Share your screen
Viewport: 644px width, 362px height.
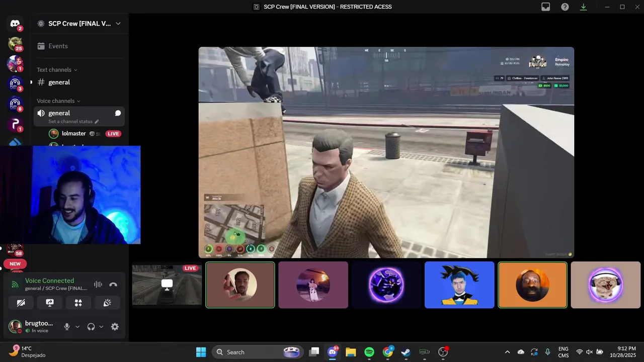(x=50, y=303)
